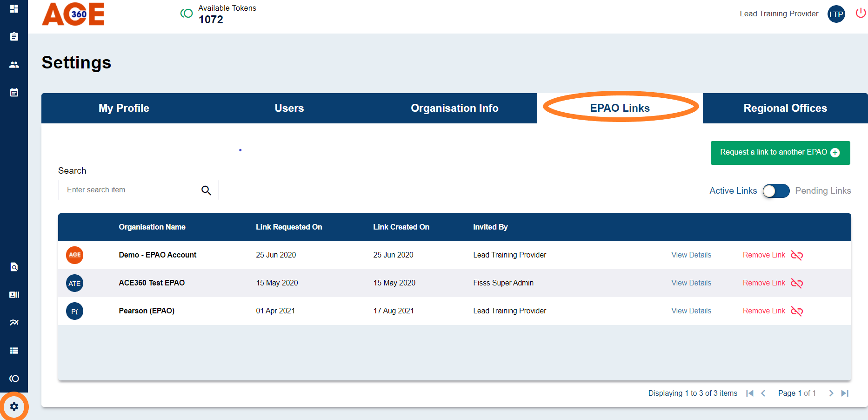Click the power/logout icon top right
Viewport: 868px width, 420px height.
point(861,13)
